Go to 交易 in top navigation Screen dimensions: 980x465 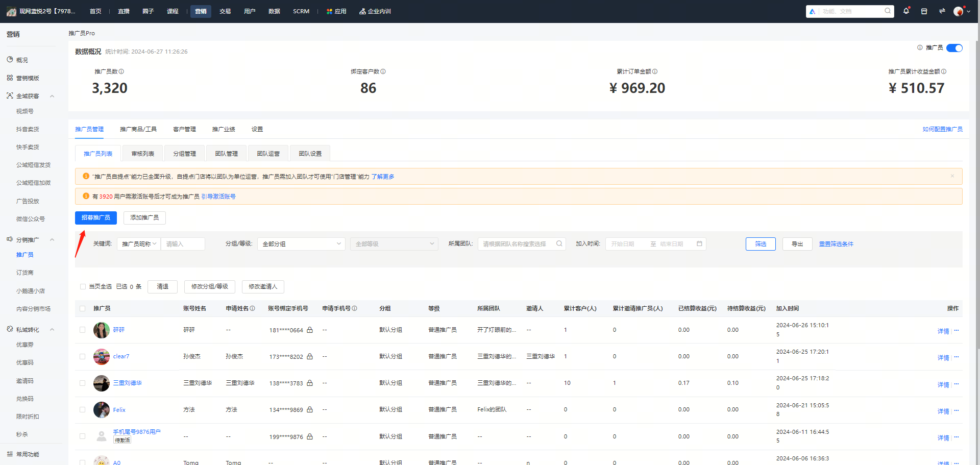pyautogui.click(x=225, y=11)
